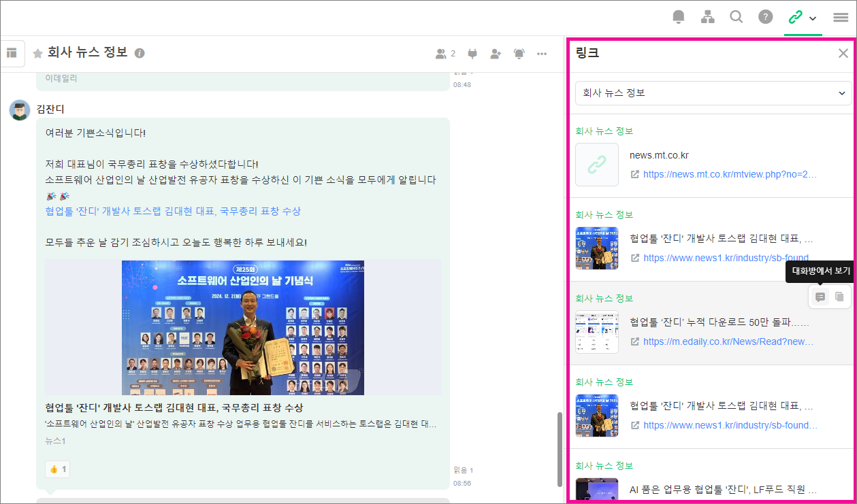Image resolution: width=857 pixels, height=504 pixels.
Task: Toggle star favorite for 회사 뉴스 정보
Action: point(38,53)
